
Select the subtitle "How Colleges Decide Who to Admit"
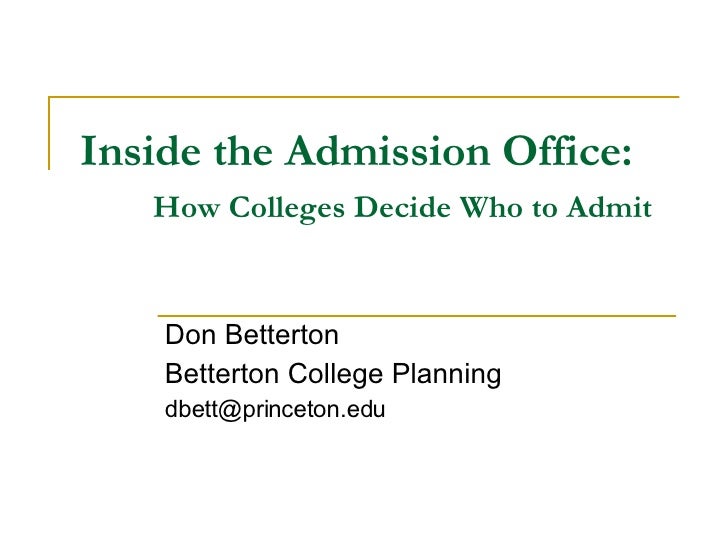tap(403, 208)
